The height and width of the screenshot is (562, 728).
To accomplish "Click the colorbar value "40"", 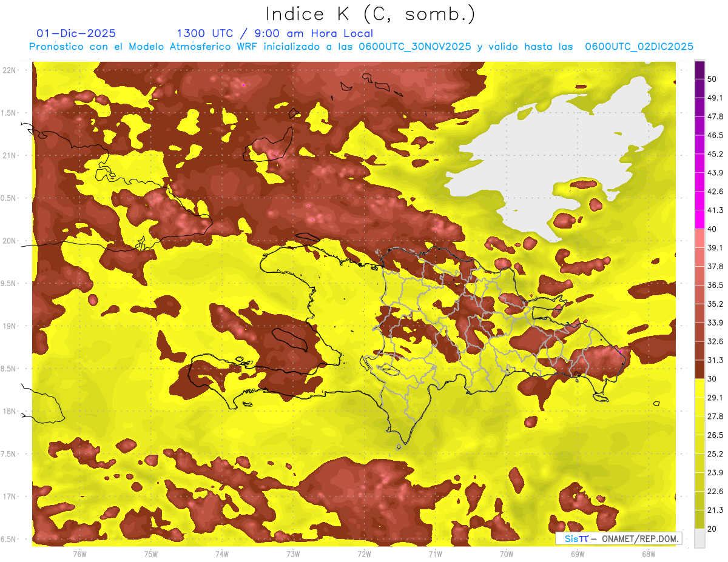I will point(713,229).
